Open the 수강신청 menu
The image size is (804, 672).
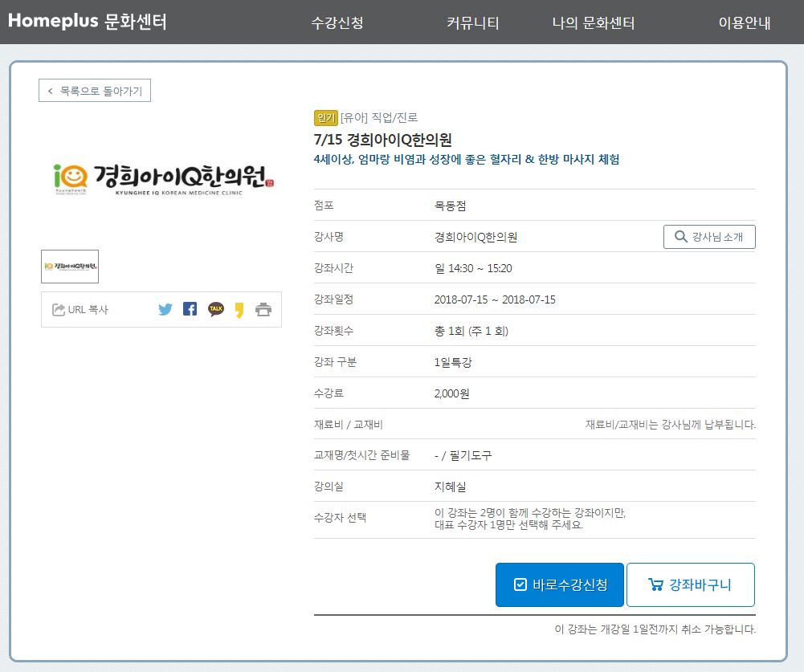337,22
